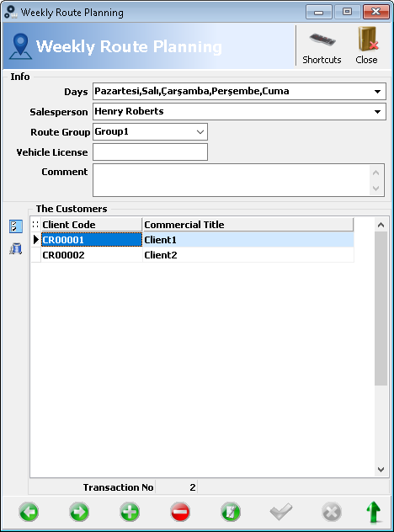Screen dimensions: 394x532
Task: Click the grid row selector header cell
Action: (x=35, y=225)
